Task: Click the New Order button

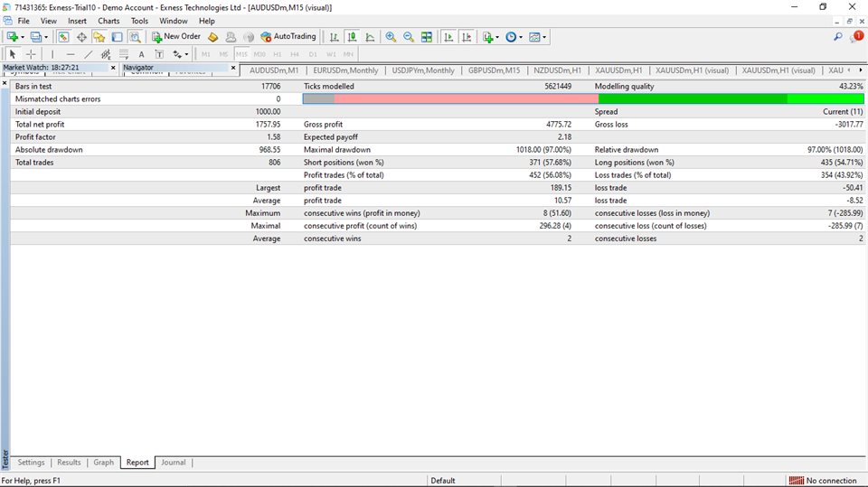Action: [x=176, y=36]
